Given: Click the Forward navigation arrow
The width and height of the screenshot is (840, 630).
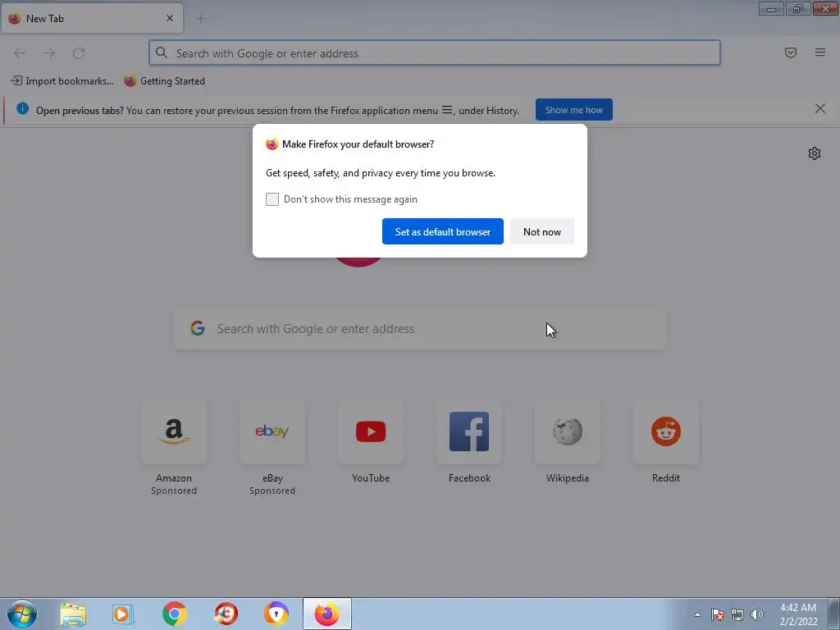Looking at the screenshot, I should (x=49, y=53).
